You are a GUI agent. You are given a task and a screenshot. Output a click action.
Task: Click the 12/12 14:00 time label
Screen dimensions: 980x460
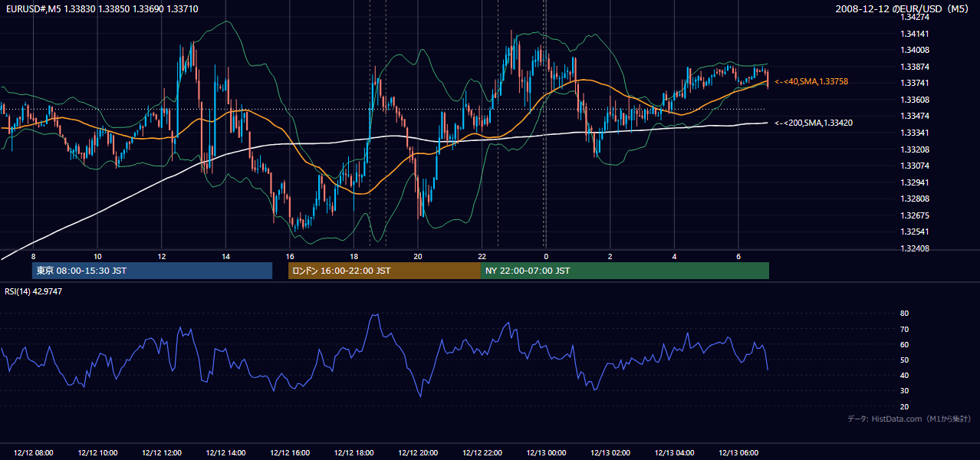click(225, 453)
